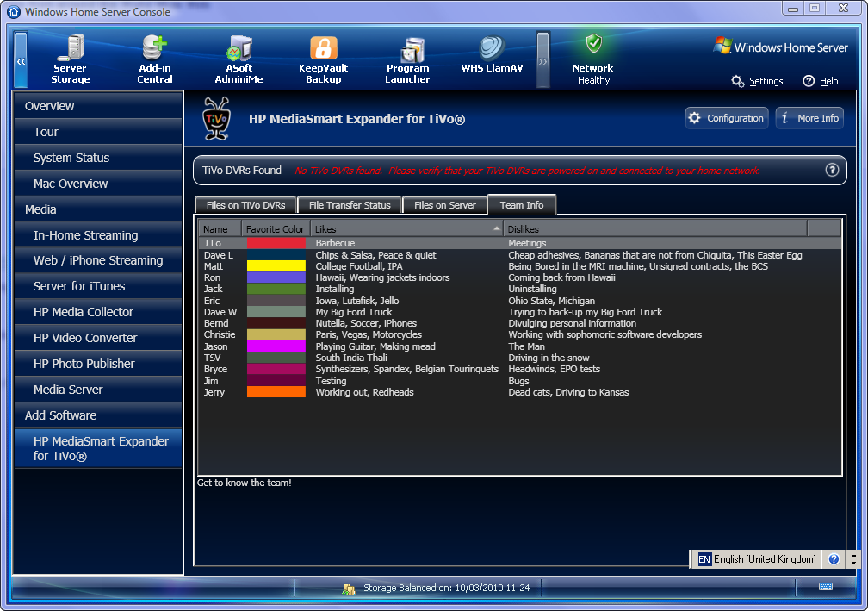Screen dimensions: 868x611
Task: Open KeepVault Backup
Action: coord(324,59)
